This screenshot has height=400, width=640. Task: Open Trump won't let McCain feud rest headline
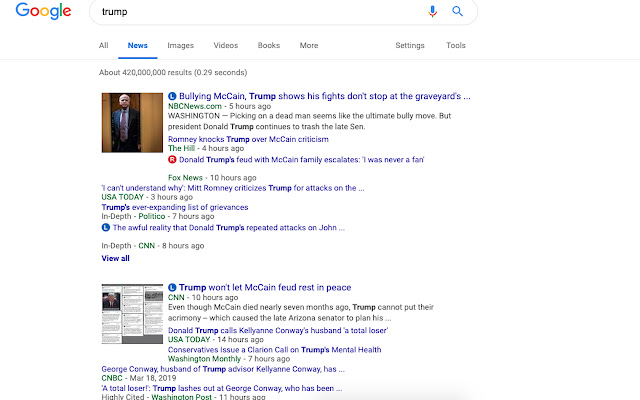265,287
